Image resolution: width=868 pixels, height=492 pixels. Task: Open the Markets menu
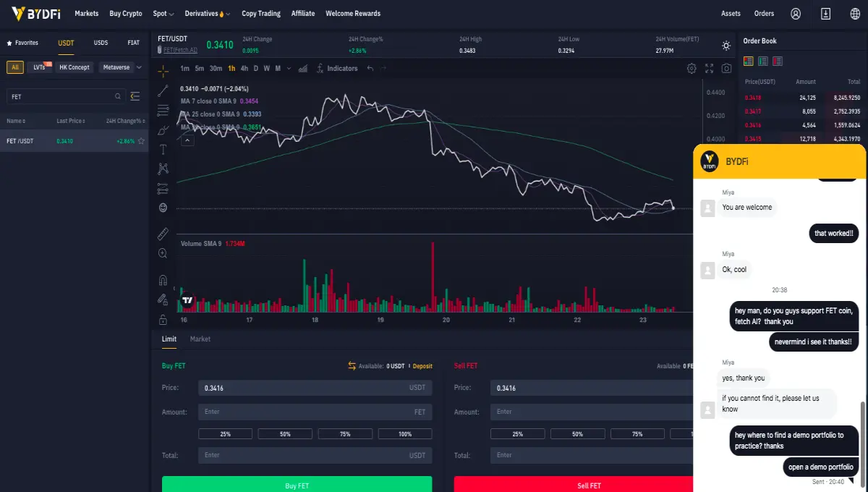click(87, 14)
